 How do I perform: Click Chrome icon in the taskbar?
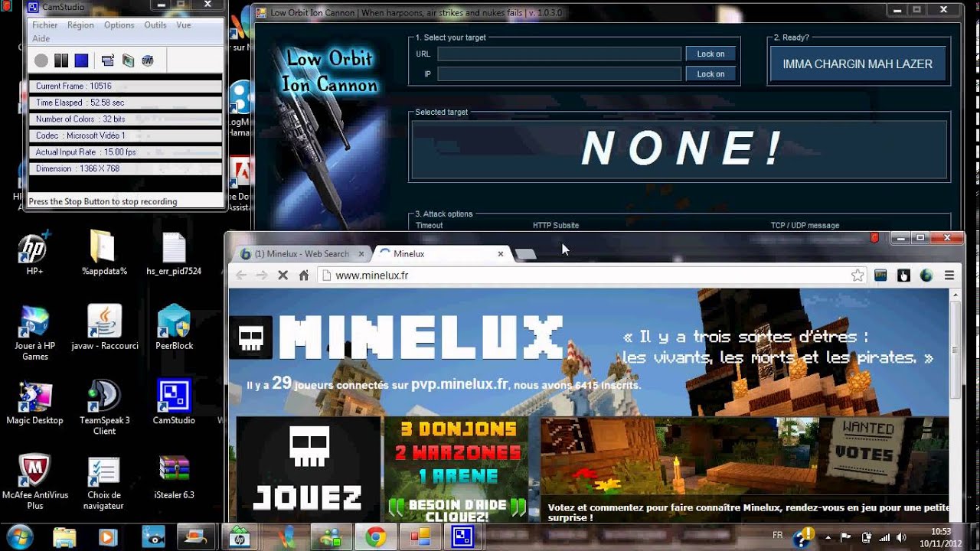[375, 537]
